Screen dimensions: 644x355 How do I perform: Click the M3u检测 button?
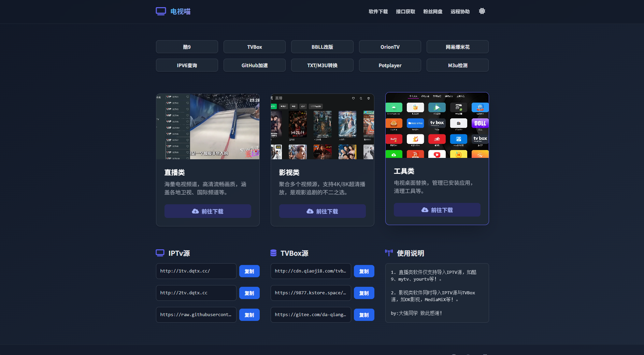[x=457, y=65]
